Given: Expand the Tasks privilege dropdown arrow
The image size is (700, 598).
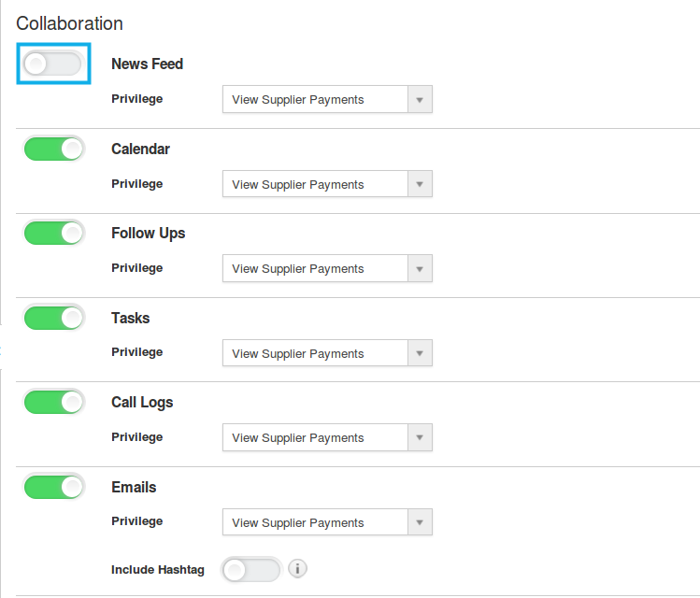Looking at the screenshot, I should (420, 353).
